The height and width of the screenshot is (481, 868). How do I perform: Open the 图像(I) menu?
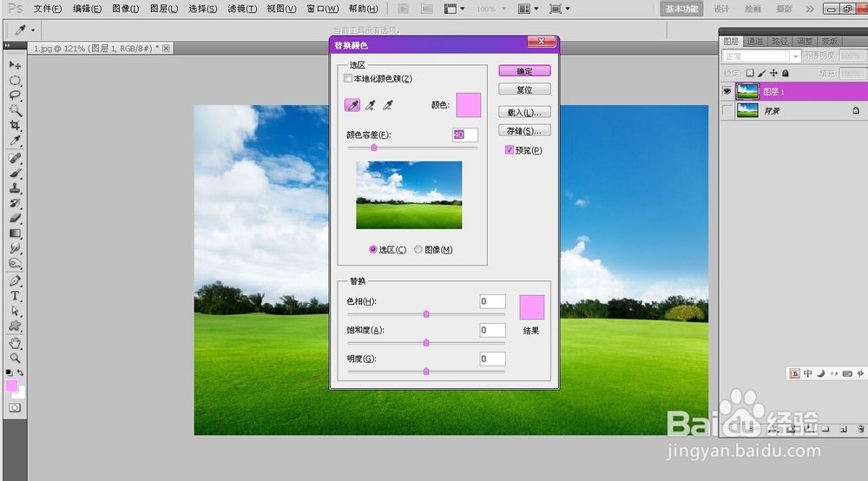[x=126, y=9]
